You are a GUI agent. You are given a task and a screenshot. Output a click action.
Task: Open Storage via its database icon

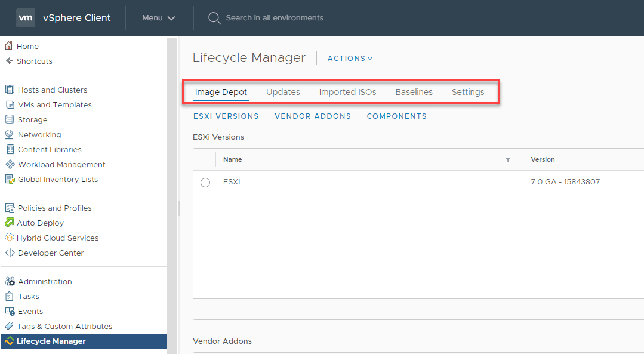pos(10,119)
